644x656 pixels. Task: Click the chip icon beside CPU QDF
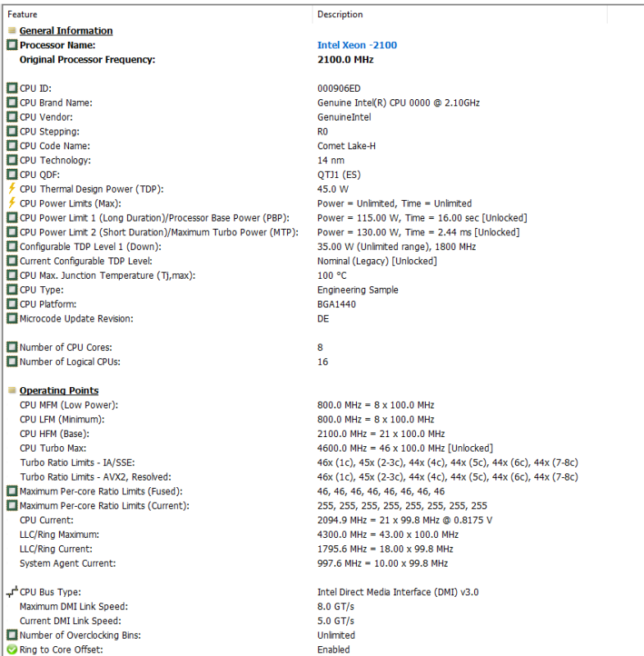click(12, 175)
